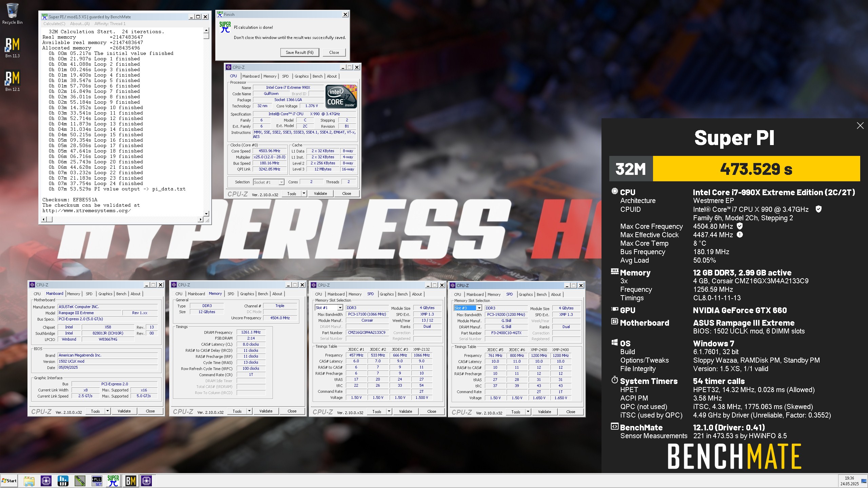This screenshot has width=868, height=488.
Task: Open HWiNFO from the taskbar
Action: click(x=63, y=481)
